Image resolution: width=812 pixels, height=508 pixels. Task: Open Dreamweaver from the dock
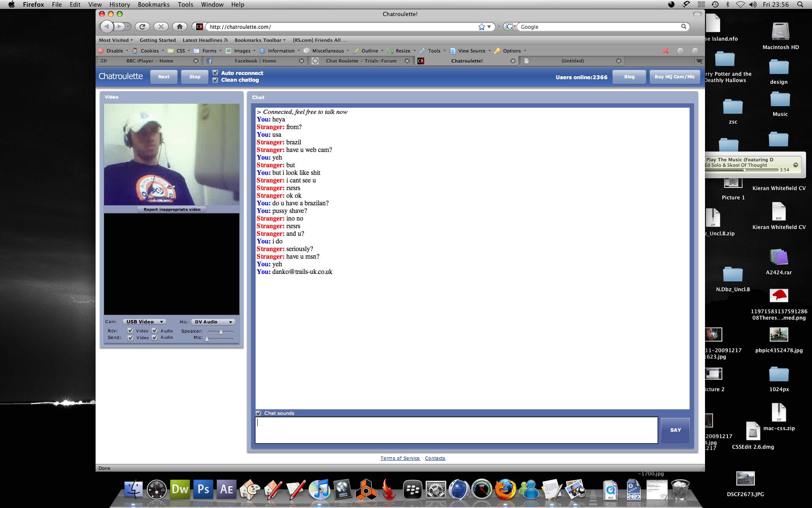pyautogui.click(x=180, y=489)
